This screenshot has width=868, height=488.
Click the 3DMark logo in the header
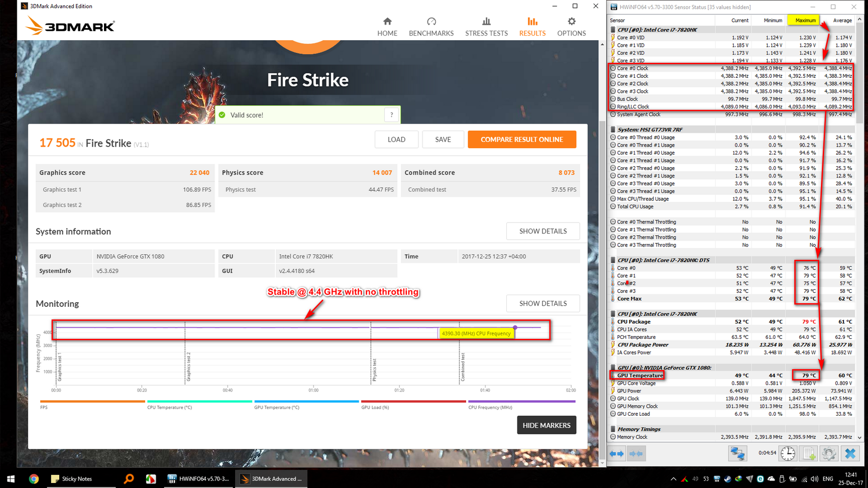tap(70, 26)
